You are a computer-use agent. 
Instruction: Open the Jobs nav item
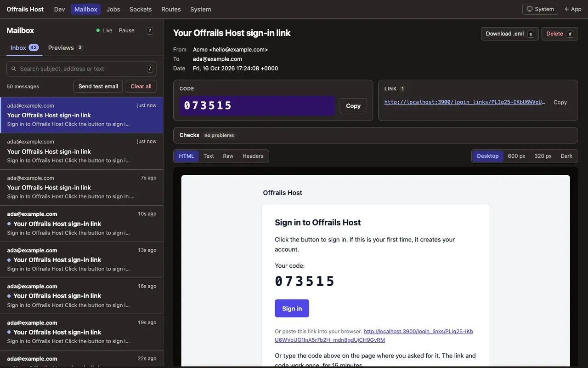pyautogui.click(x=113, y=9)
